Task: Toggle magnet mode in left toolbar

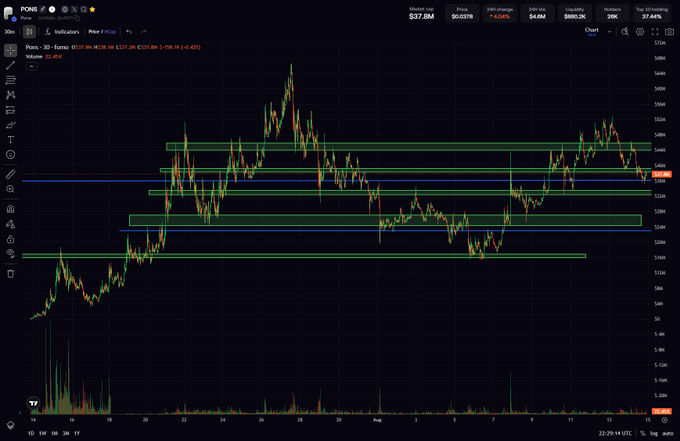Action: (11, 209)
